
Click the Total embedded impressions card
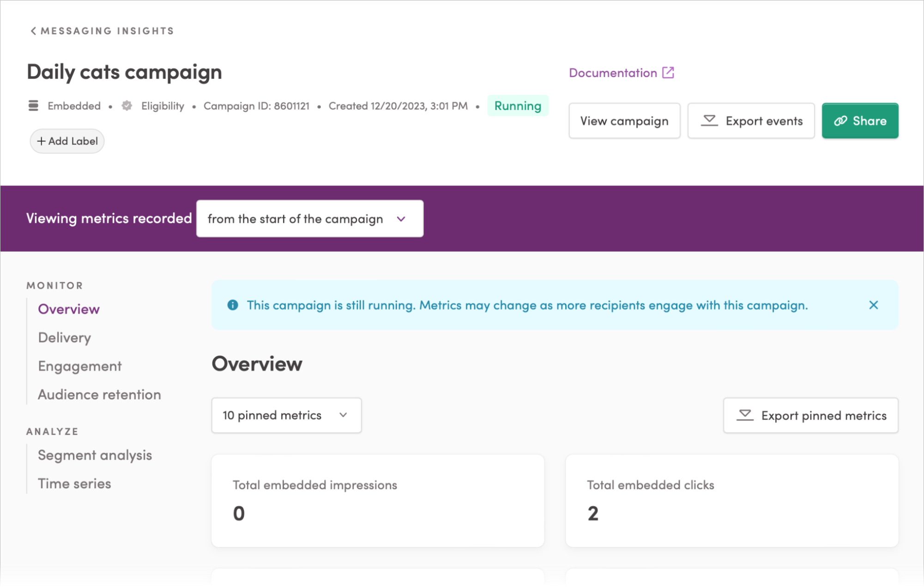[378, 501]
